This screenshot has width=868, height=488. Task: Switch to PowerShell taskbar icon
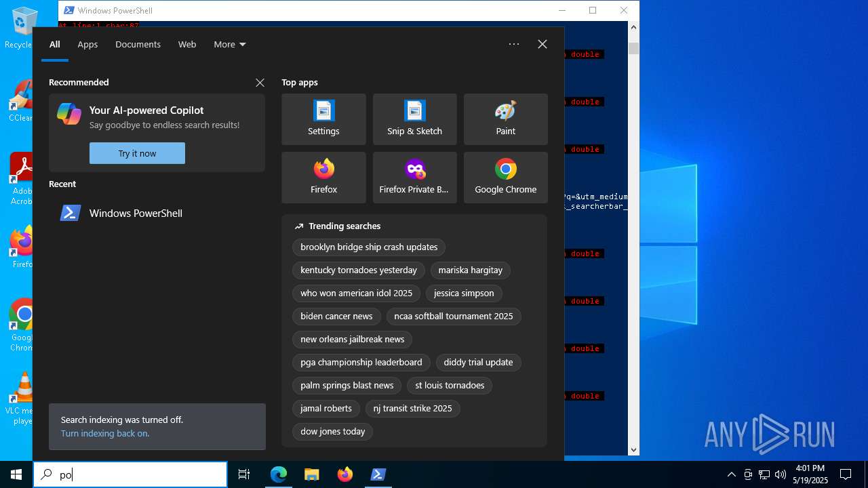tap(378, 474)
